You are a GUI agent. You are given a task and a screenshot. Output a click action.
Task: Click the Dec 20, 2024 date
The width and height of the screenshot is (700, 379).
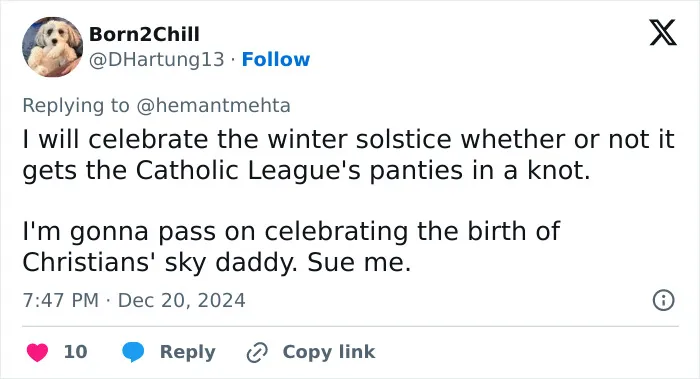click(181, 300)
